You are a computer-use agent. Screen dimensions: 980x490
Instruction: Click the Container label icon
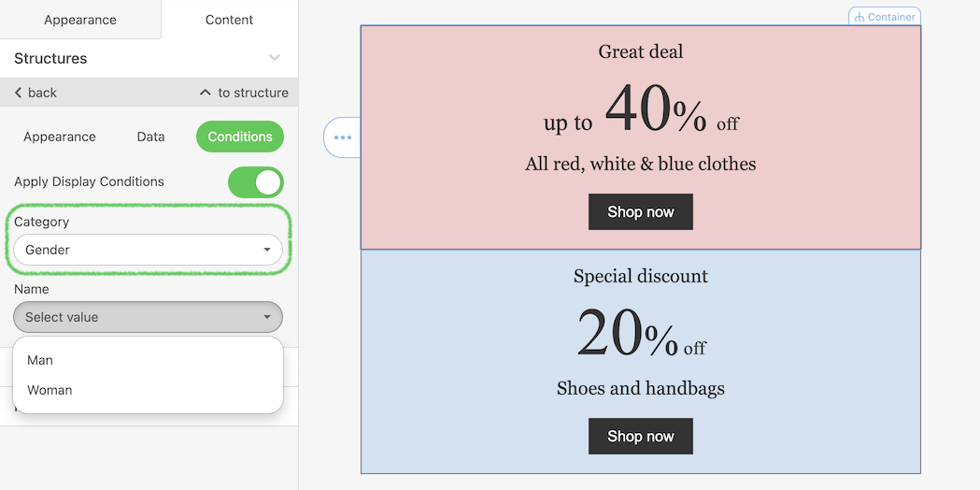[859, 17]
